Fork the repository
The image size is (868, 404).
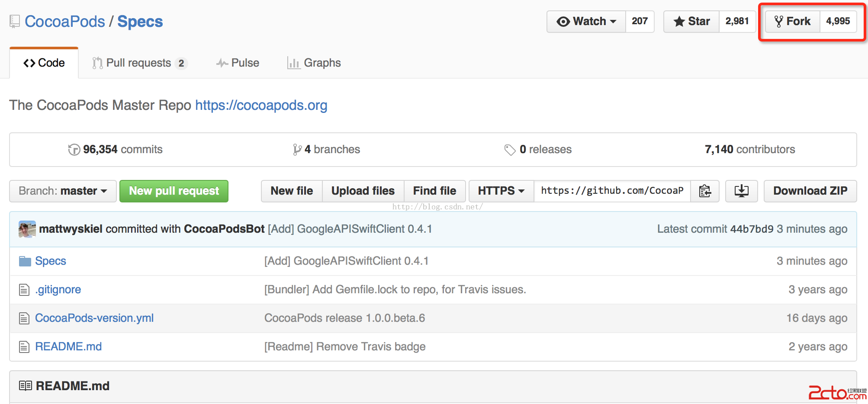pyautogui.click(x=792, y=21)
